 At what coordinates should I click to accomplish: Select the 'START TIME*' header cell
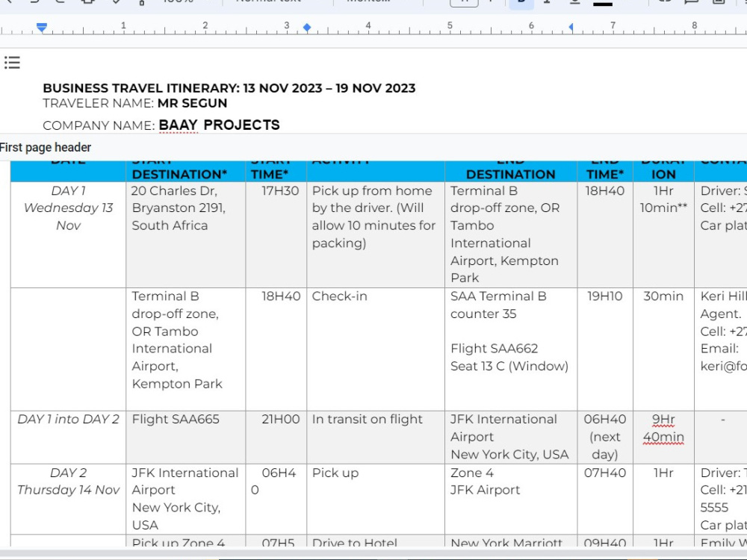click(x=276, y=171)
